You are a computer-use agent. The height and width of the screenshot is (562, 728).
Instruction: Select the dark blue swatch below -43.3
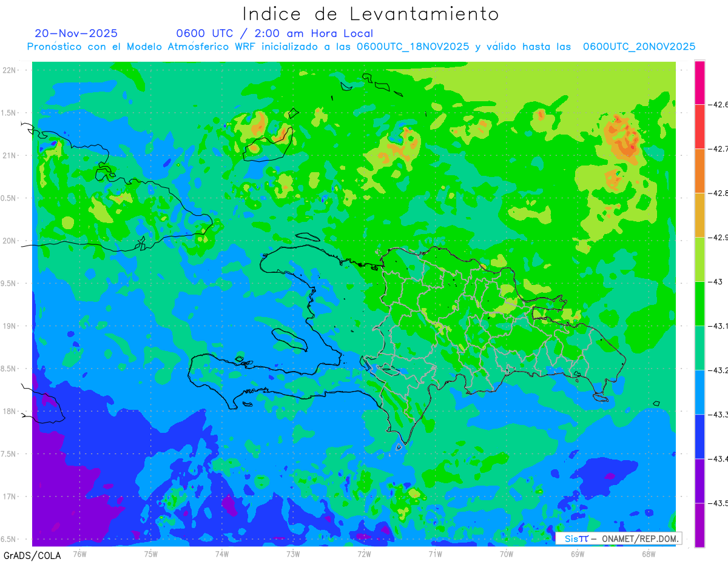(699, 437)
